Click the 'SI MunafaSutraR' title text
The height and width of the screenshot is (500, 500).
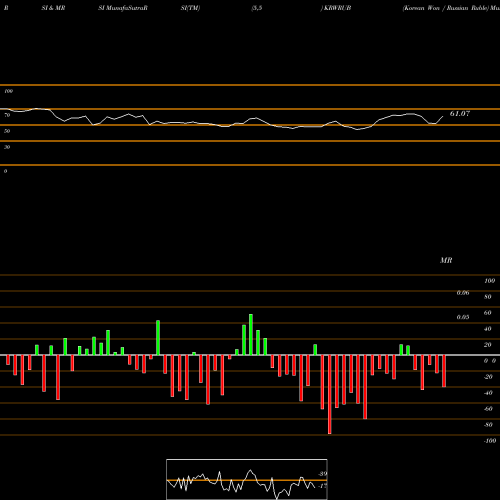(123, 8)
